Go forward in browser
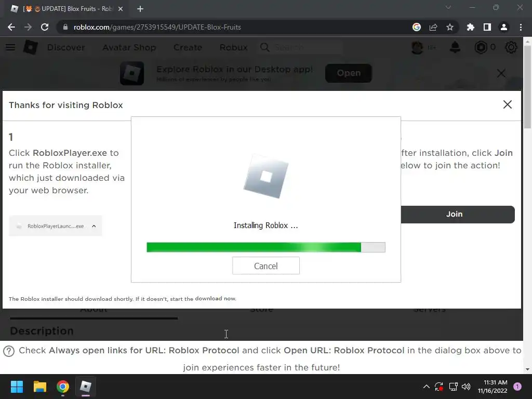532x399 pixels. pyautogui.click(x=28, y=27)
